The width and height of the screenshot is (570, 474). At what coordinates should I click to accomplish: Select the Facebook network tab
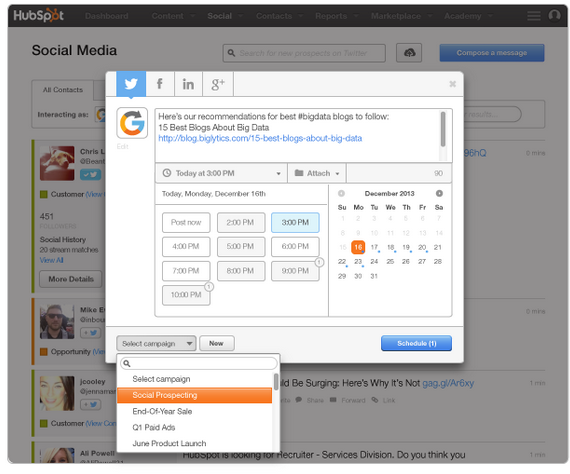click(160, 84)
